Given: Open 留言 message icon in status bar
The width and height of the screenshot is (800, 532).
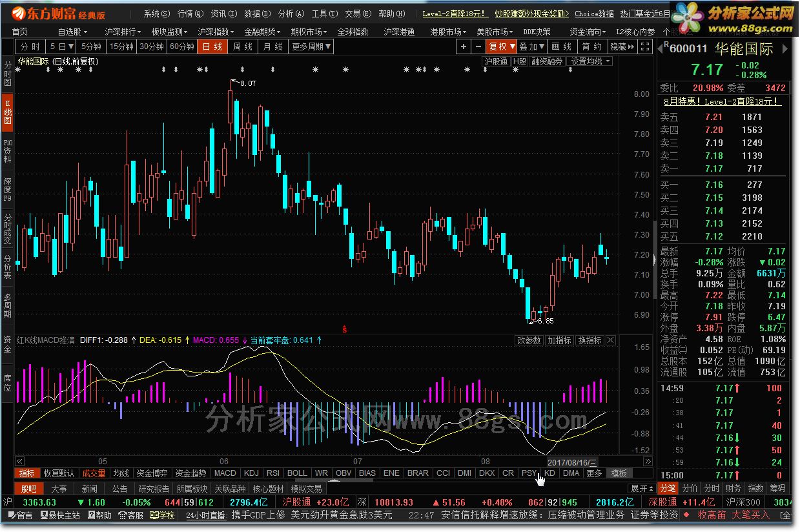Looking at the screenshot, I should (20, 515).
